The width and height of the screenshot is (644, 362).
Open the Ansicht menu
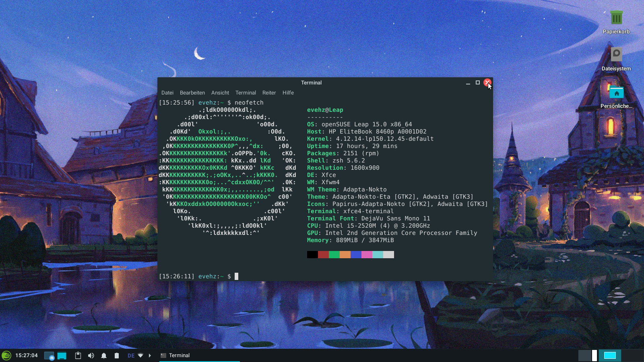point(220,93)
